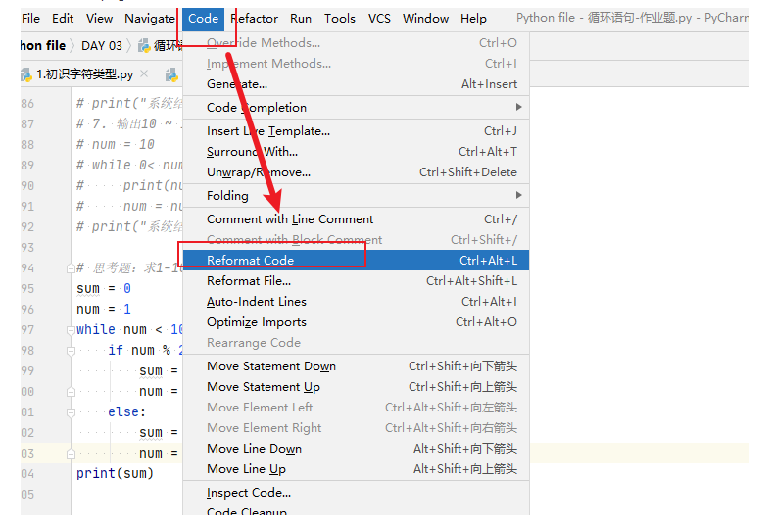Click the line 'sum = 0'
The width and height of the screenshot is (773, 532).
(104, 289)
